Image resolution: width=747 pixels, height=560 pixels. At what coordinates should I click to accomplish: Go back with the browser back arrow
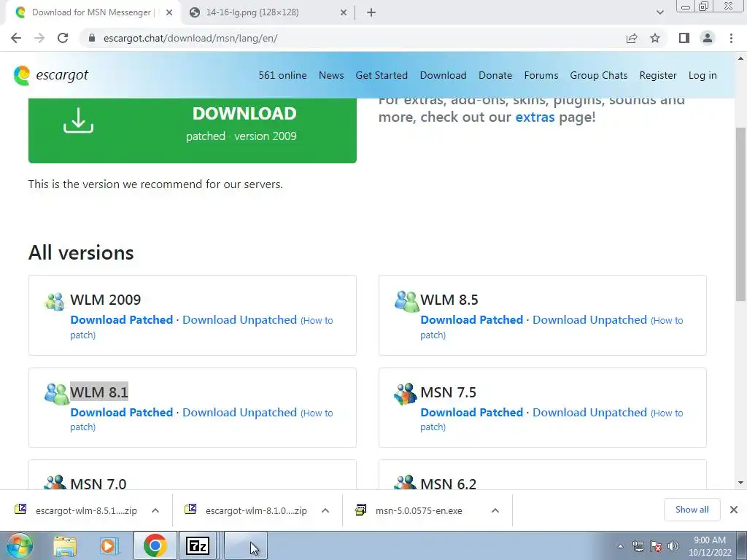[16, 38]
